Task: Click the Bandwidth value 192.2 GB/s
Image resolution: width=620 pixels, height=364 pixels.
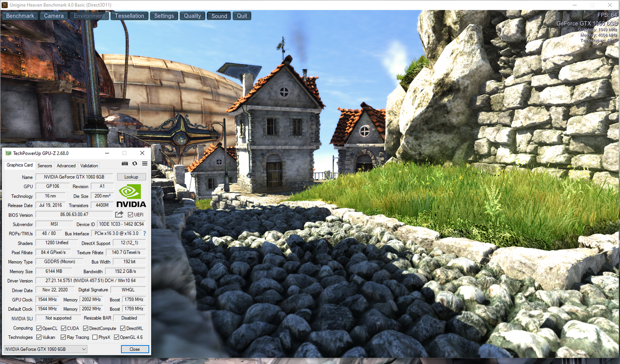Action: click(x=125, y=271)
